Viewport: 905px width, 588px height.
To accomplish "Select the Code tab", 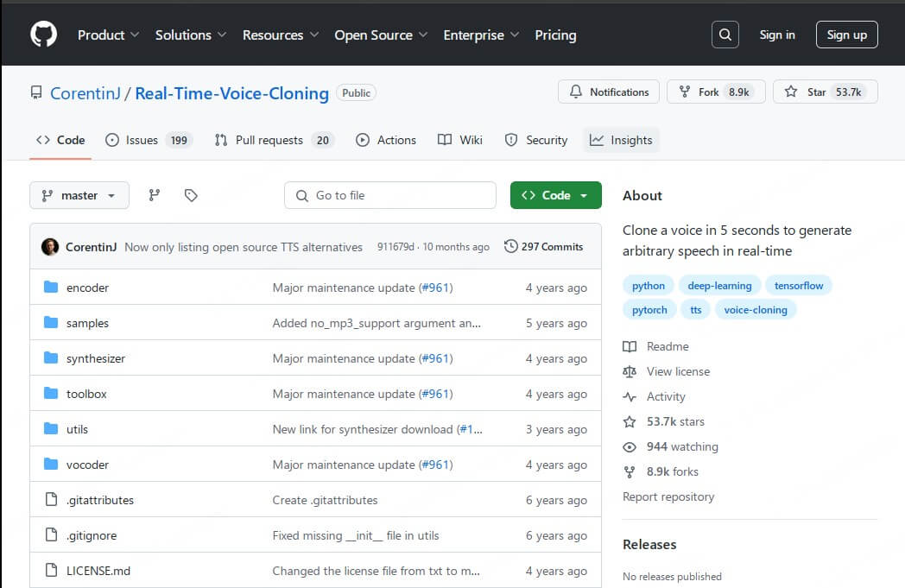I will tap(60, 140).
